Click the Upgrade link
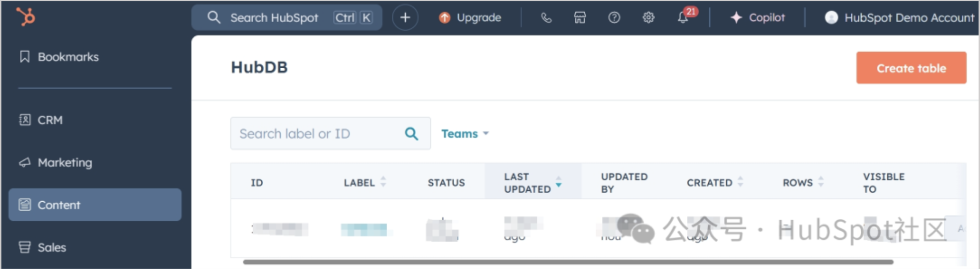 [470, 18]
